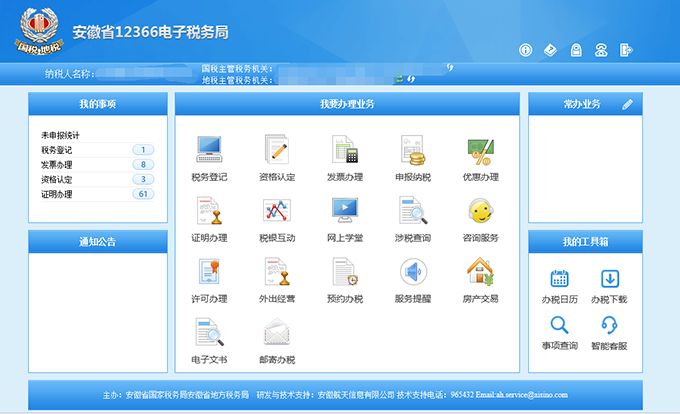Open 事项查询 magnifier tool
This screenshot has width=680, height=414.
click(x=559, y=325)
